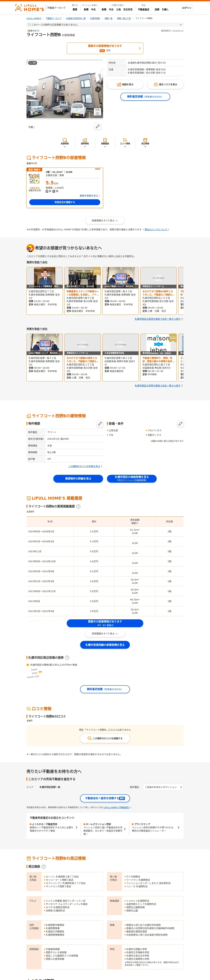The image size is (210, 980).
Task: Open help icon next to 賃貸掲載履歴
Action: pos(78,506)
